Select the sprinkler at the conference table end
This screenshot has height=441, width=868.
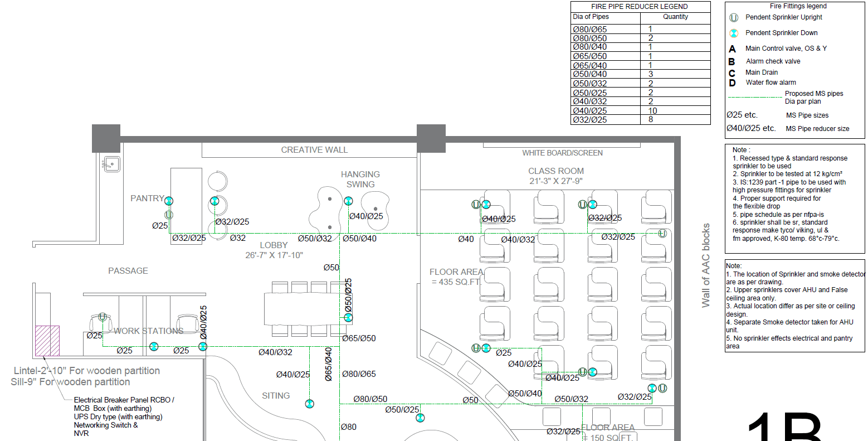pos(349,318)
